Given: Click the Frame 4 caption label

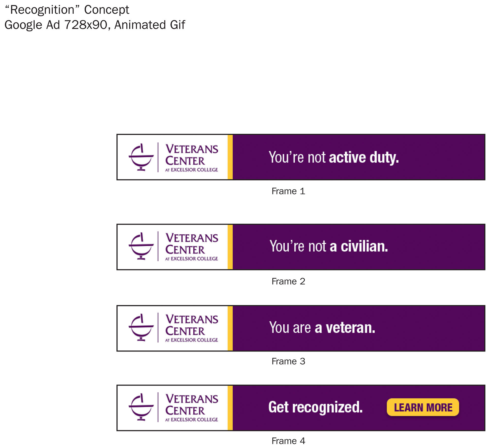Looking at the screenshot, I should pos(288,441).
